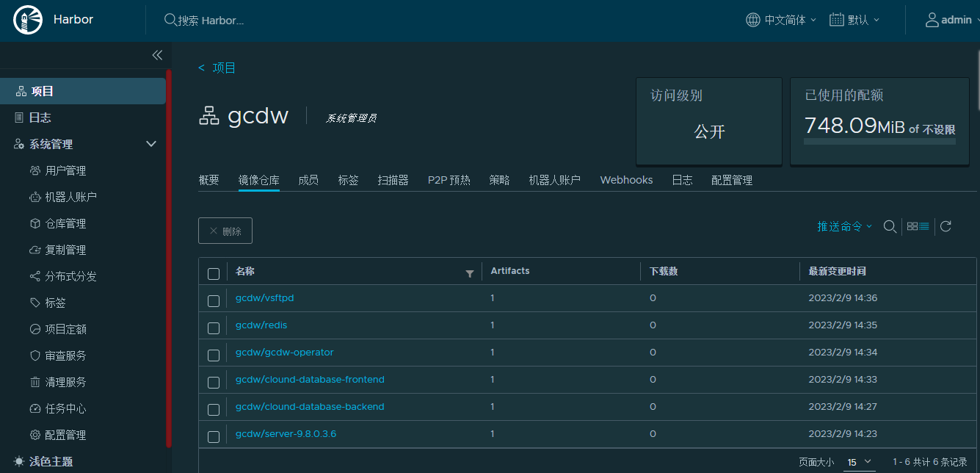This screenshot has height=473, width=980.
Task: Filter the 名称 column
Action: pyautogui.click(x=470, y=272)
